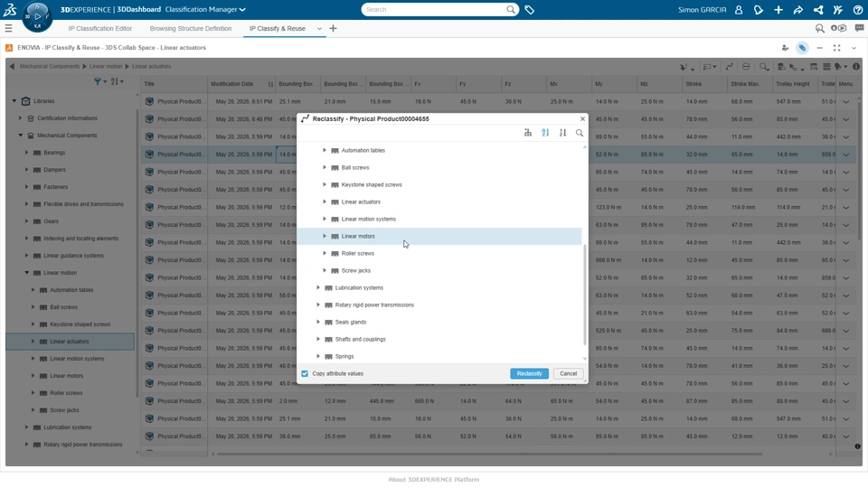Click the Simon GARCIA user name

tap(702, 9)
